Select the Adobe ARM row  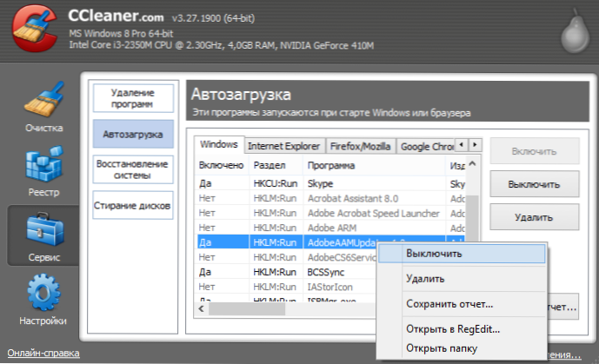pyautogui.click(x=331, y=228)
